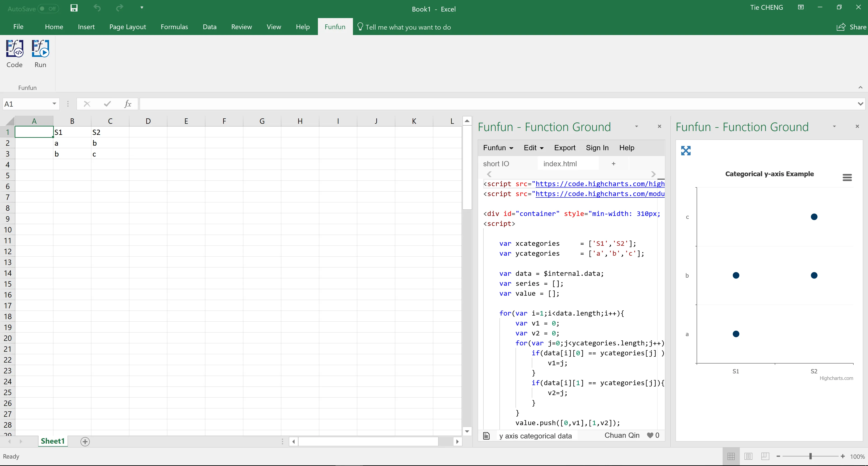Image resolution: width=868 pixels, height=466 pixels.
Task: Open the Edit dropdown in Funfun pane
Action: 533,148
